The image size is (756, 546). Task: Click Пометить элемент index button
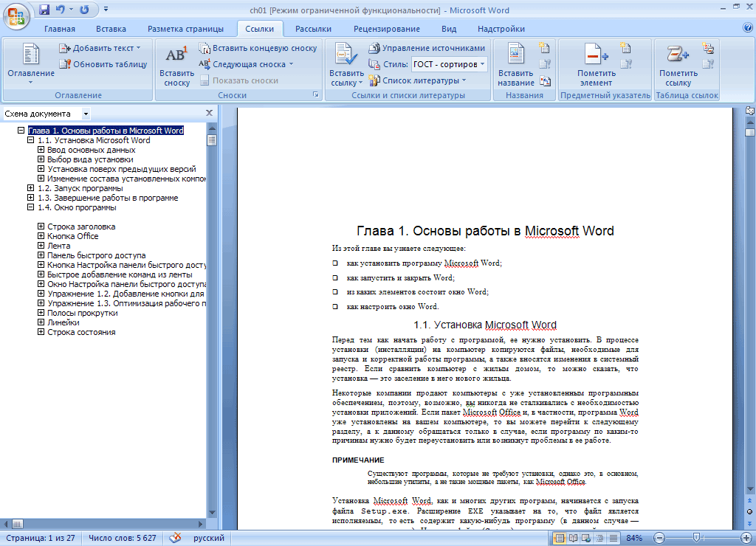point(597,66)
